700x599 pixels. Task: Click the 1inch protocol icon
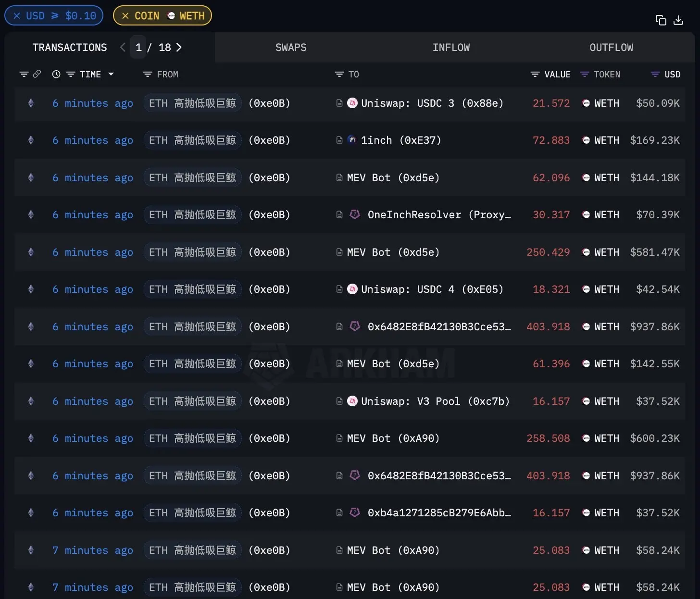(x=352, y=140)
